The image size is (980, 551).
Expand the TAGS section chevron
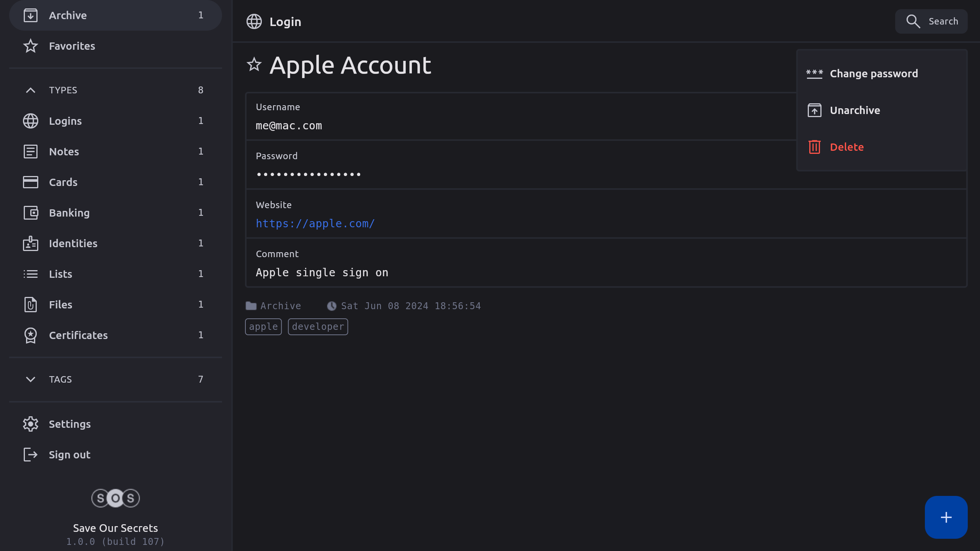pos(31,379)
